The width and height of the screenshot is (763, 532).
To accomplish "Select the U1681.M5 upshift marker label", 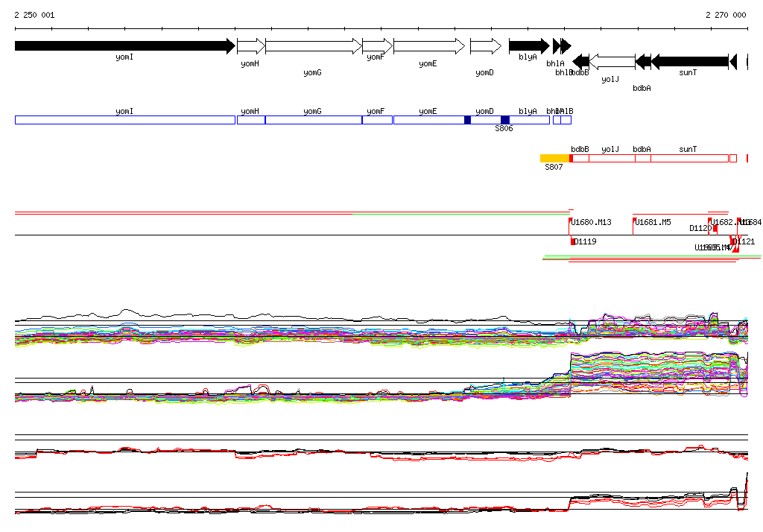I will tap(653, 223).
